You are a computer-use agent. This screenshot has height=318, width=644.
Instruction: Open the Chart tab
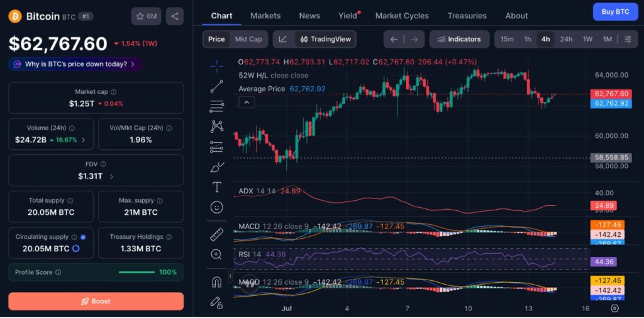(x=222, y=16)
